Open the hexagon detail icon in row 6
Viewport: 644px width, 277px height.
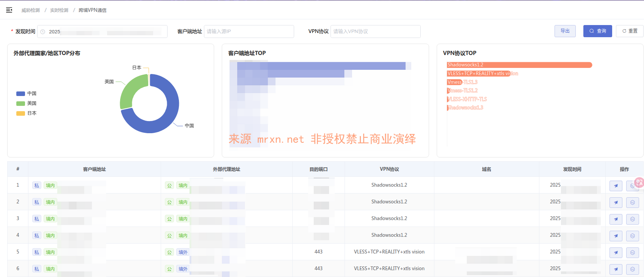click(633, 269)
